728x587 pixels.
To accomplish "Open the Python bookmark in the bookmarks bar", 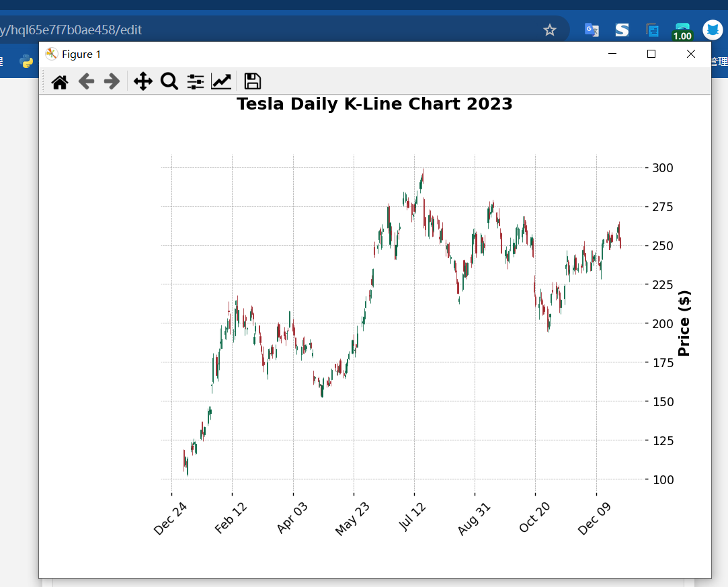I will [27, 62].
